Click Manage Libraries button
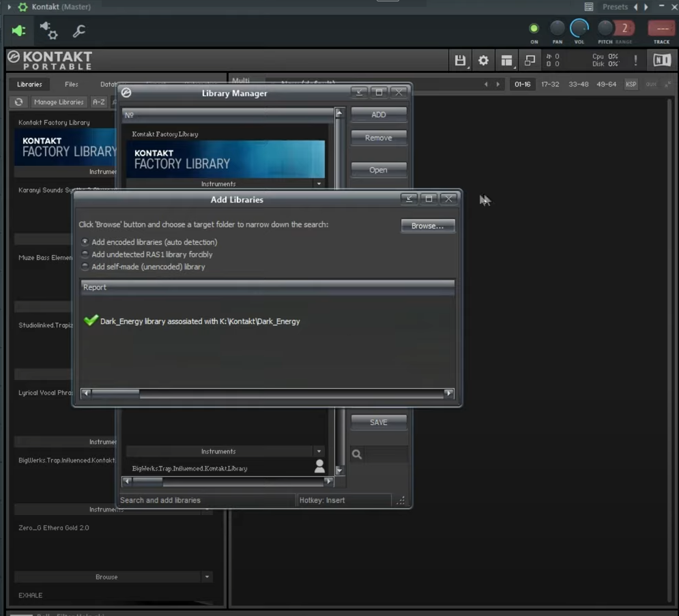Viewport: 679px width, 616px height. 59,102
